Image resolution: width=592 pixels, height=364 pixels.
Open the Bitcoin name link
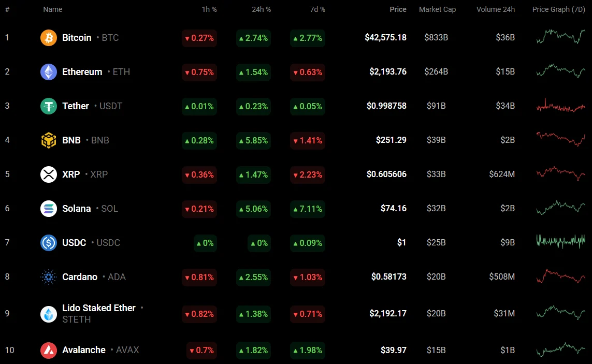(77, 38)
